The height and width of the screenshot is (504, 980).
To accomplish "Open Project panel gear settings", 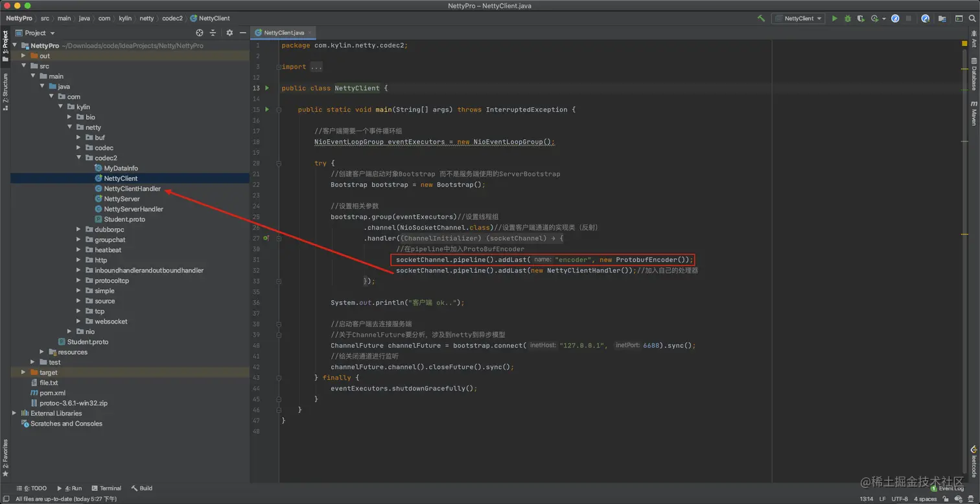I will [229, 32].
